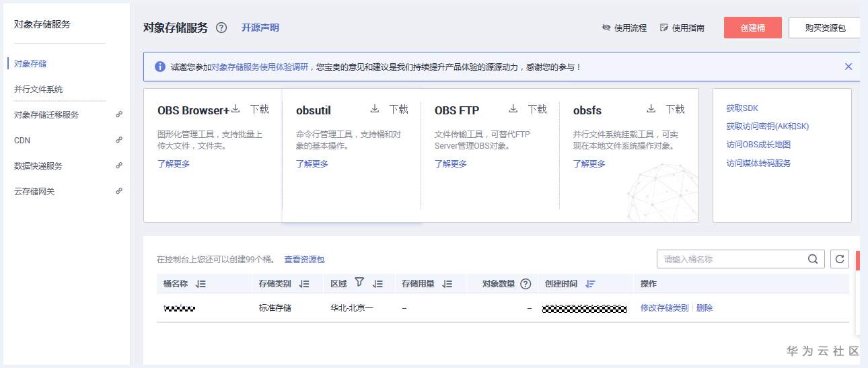The height and width of the screenshot is (368, 868).
Task: Open 查看资源包 link
Action: coord(304,260)
